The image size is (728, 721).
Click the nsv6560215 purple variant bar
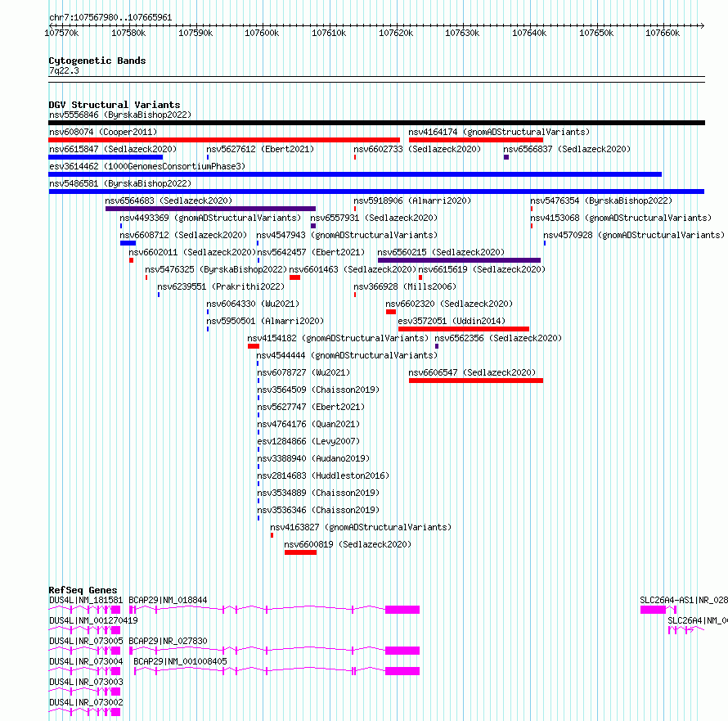tap(459, 260)
